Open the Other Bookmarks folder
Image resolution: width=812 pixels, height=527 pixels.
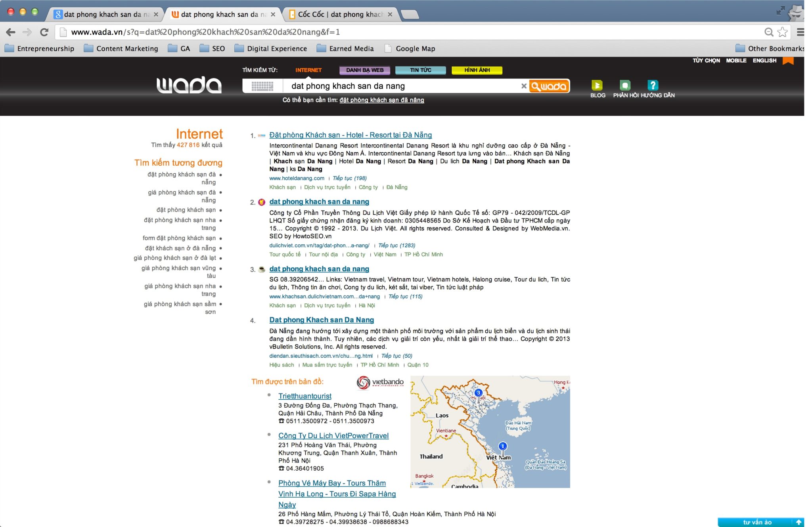pos(770,48)
